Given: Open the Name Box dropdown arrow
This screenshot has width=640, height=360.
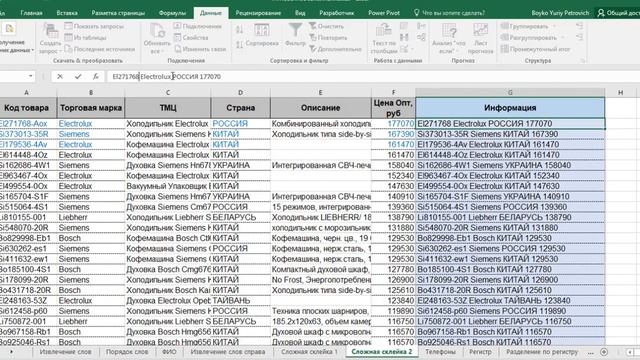Looking at the screenshot, I should tap(30, 76).
